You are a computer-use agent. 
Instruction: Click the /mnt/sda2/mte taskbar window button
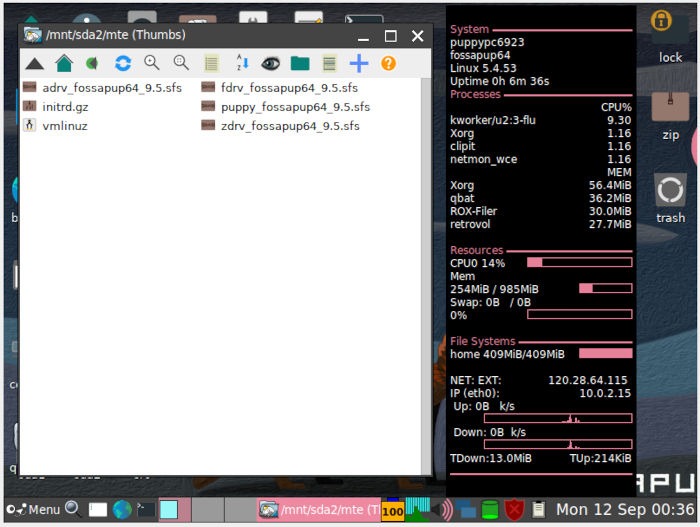click(319, 510)
